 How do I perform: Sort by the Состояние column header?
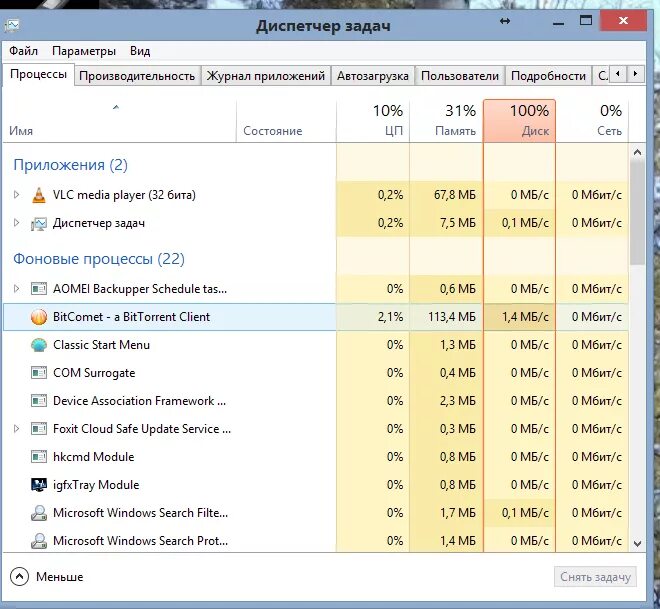tap(286, 121)
